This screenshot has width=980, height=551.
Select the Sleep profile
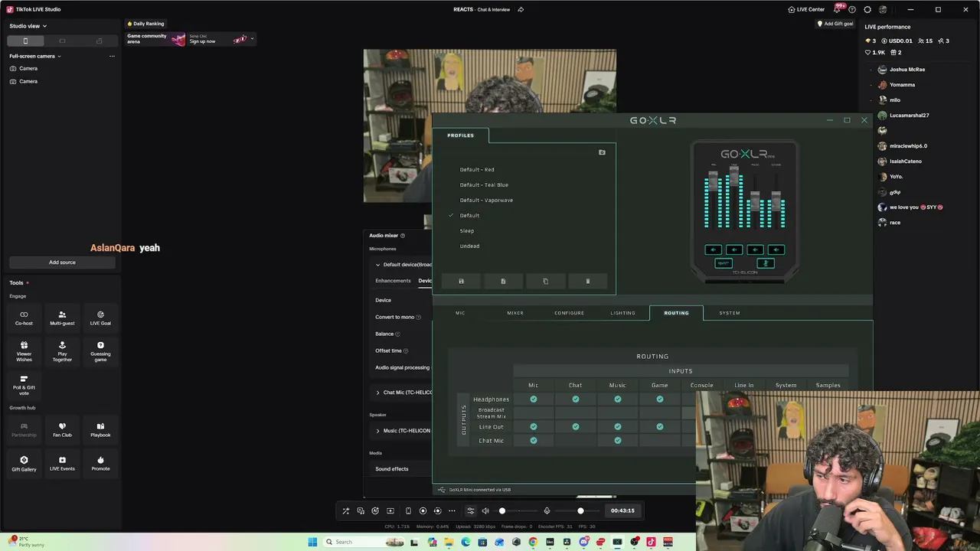coord(467,230)
